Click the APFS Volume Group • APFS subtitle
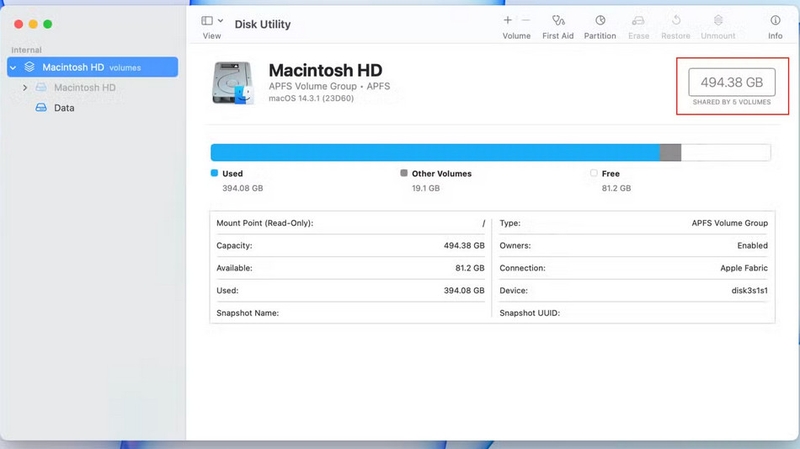Screen dimensions: 800x449 click(x=330, y=86)
